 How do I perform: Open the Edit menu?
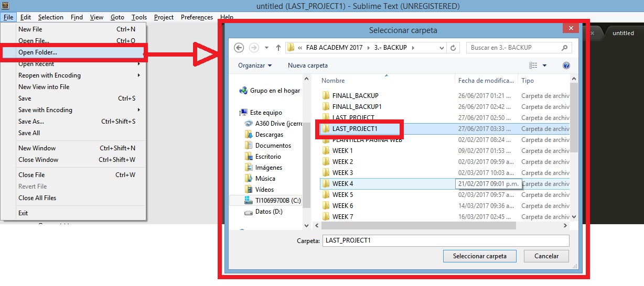click(26, 17)
